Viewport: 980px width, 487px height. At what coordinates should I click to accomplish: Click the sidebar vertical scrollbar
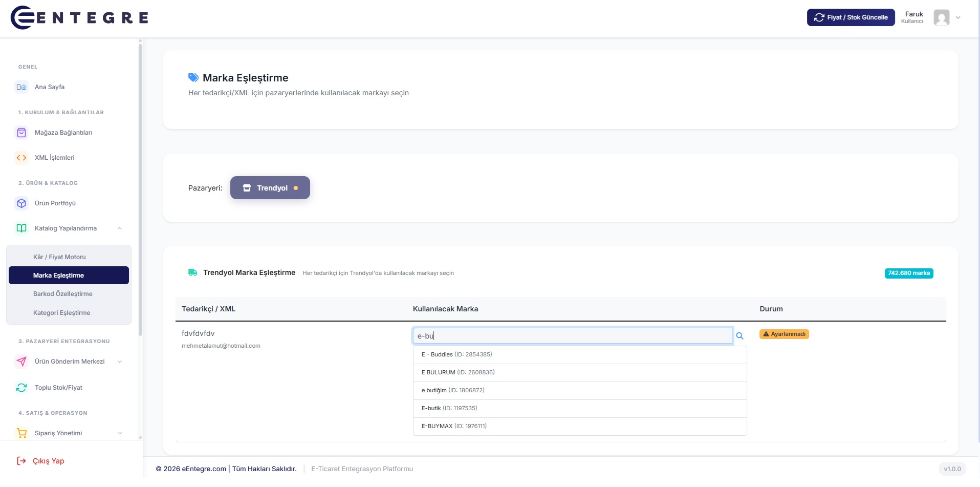tap(140, 189)
